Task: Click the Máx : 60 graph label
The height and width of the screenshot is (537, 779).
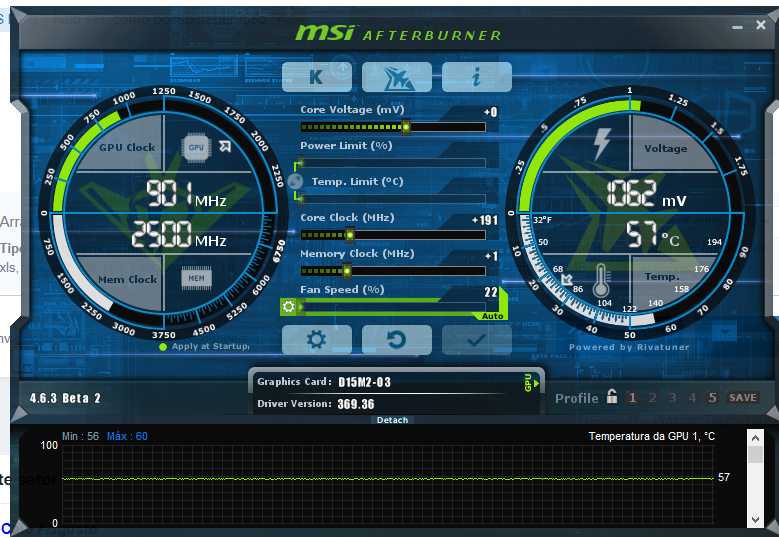Action: 127,436
